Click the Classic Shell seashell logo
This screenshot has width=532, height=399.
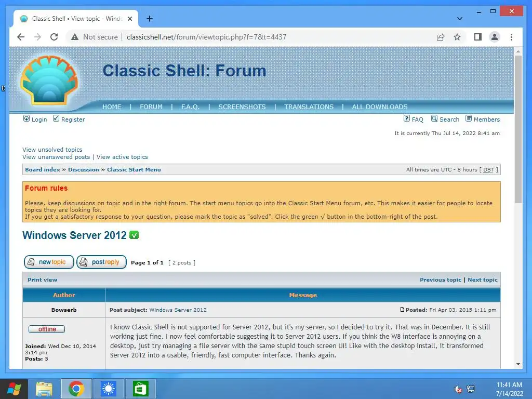(49, 80)
